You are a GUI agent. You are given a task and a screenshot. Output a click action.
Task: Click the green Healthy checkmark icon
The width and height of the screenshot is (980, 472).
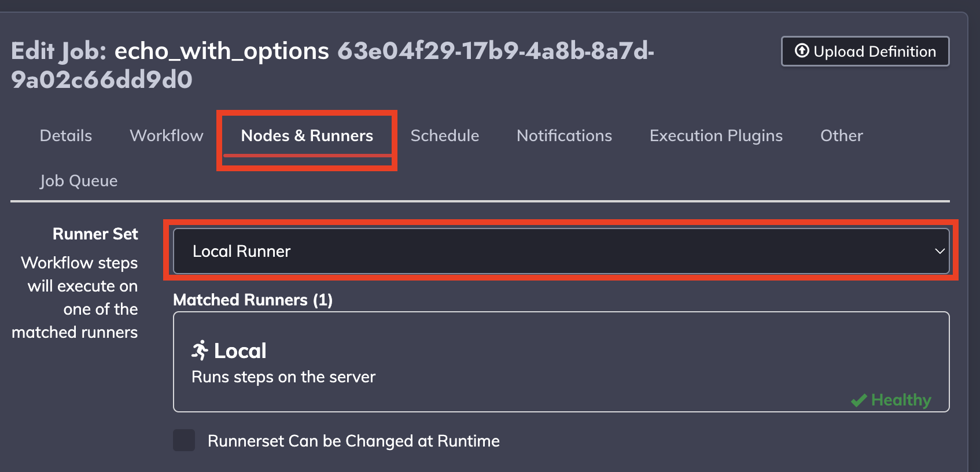(x=859, y=400)
